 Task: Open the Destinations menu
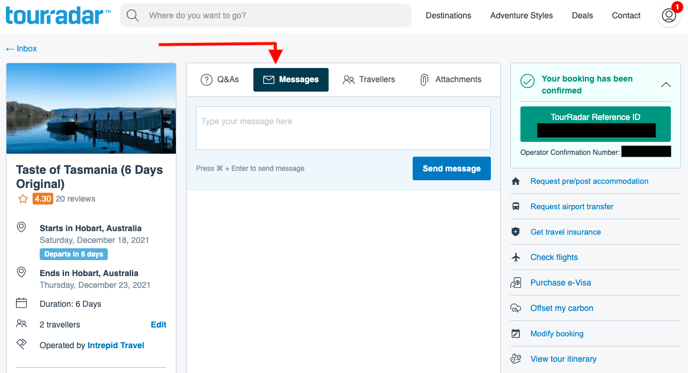click(x=448, y=16)
